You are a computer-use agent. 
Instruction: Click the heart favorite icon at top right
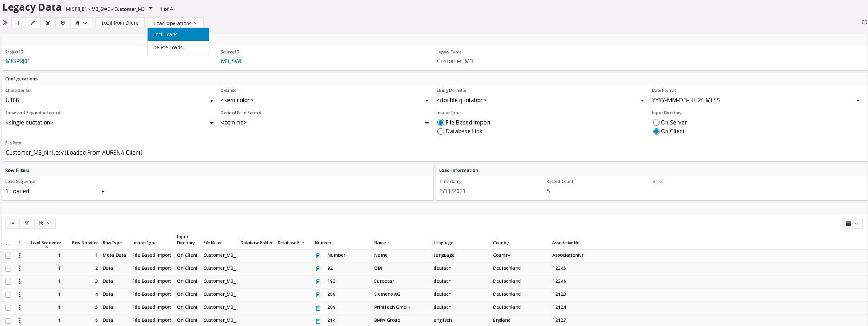coord(864,23)
